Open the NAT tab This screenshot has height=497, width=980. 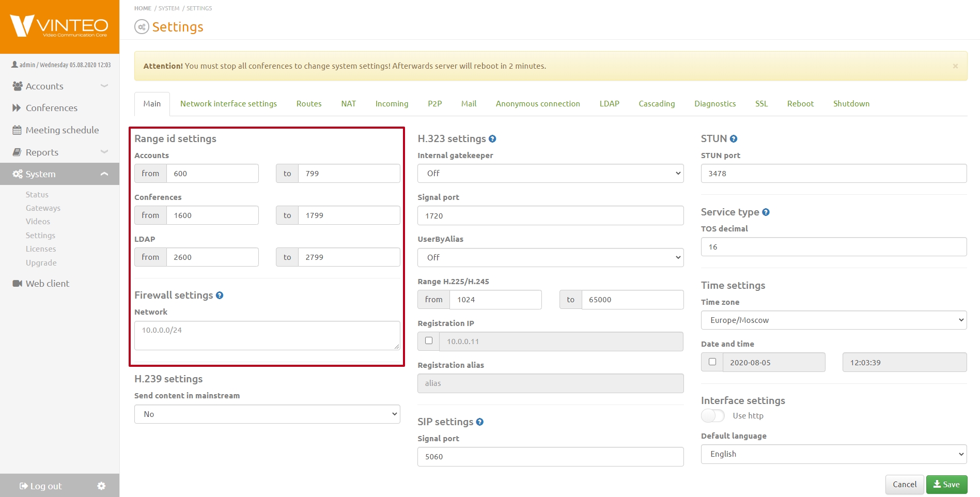(x=349, y=104)
